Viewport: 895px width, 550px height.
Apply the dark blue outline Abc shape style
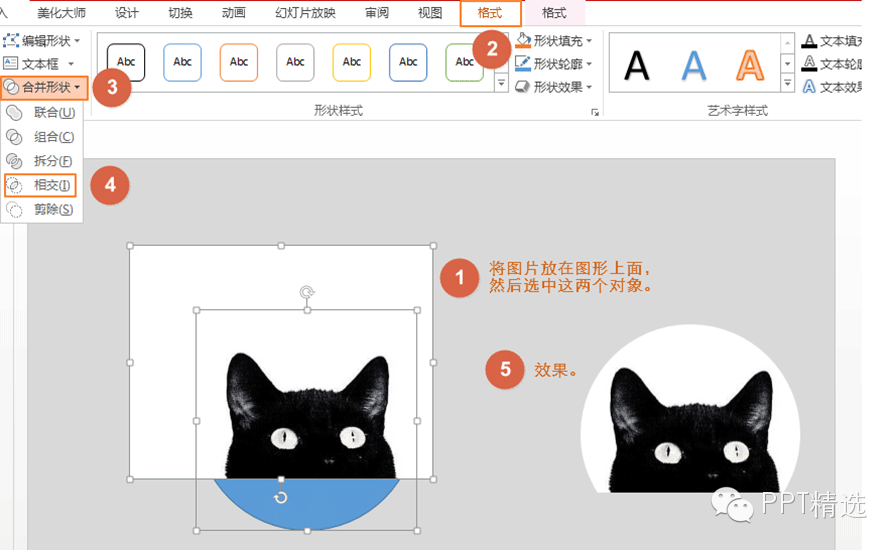408,62
